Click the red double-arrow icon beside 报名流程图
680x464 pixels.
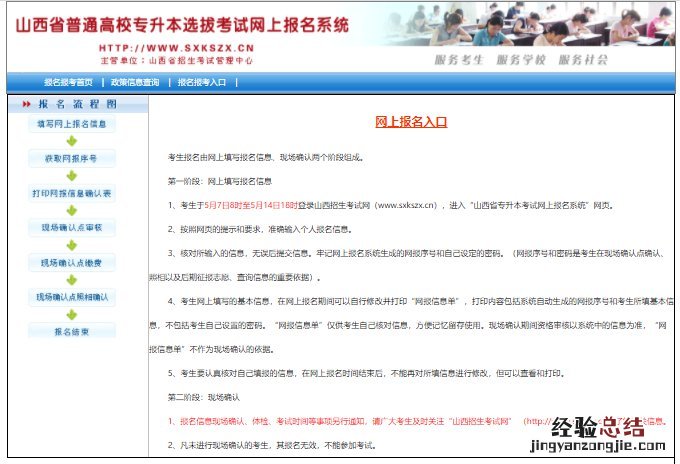click(x=27, y=104)
